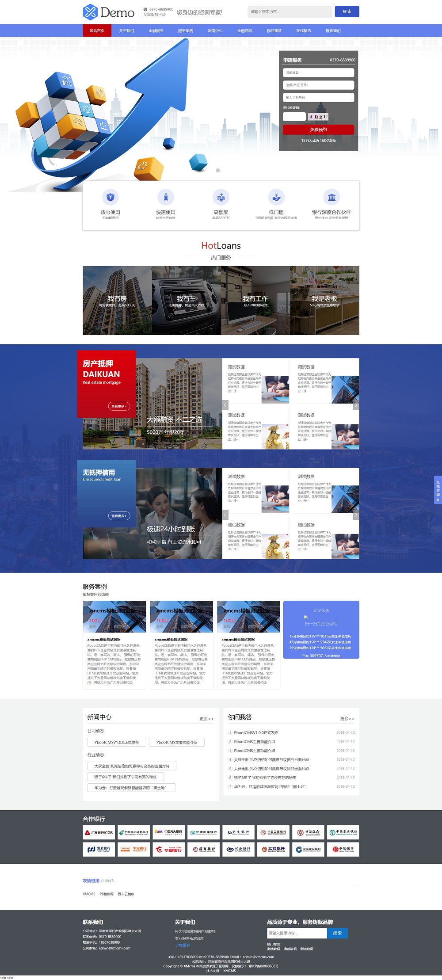Open the 金融服务 navigation menu item
Viewport: 442px width, 980px height.
pos(156,31)
